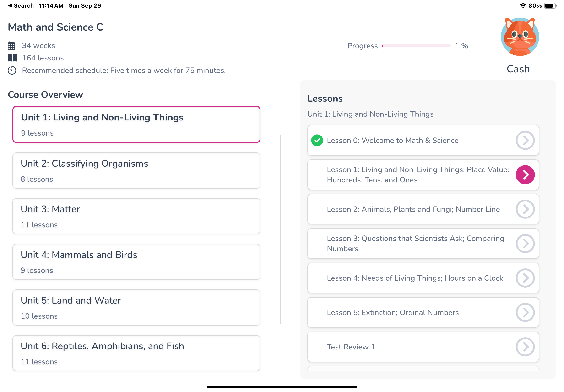Expand Lesson 0 with its arrow chevron
The height and width of the screenshot is (392, 564).
525,141
